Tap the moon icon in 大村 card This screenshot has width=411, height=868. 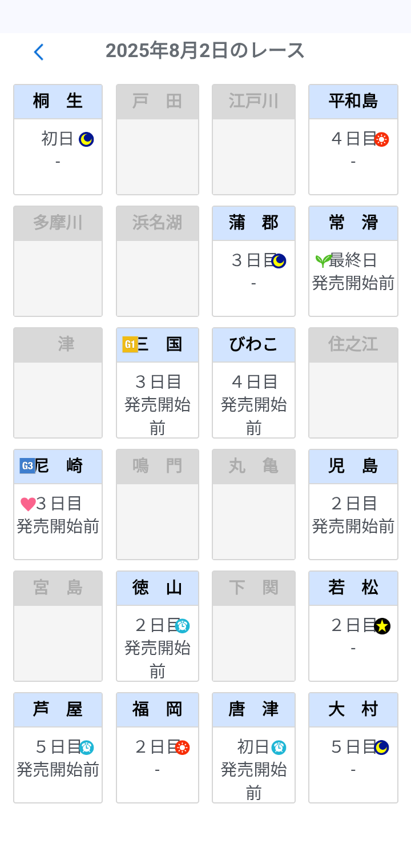(x=381, y=748)
